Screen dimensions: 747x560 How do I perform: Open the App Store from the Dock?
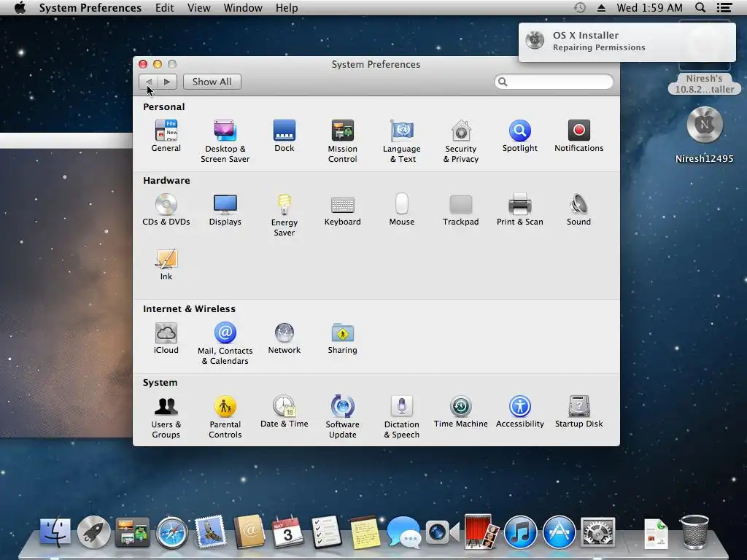(x=559, y=532)
